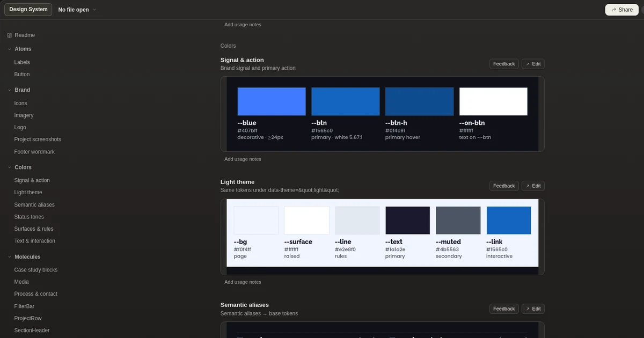Click the 'primary · white 5.67:1' text
The image size is (644, 338).
point(337,137)
